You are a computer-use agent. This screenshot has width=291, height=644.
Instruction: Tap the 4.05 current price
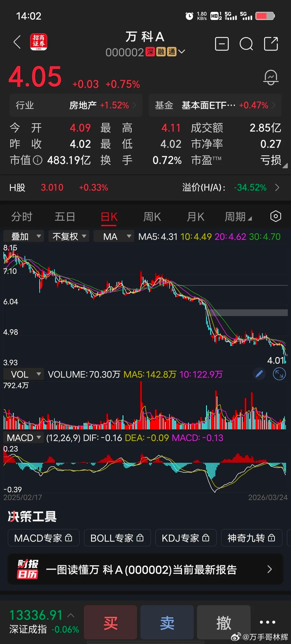pos(35,77)
